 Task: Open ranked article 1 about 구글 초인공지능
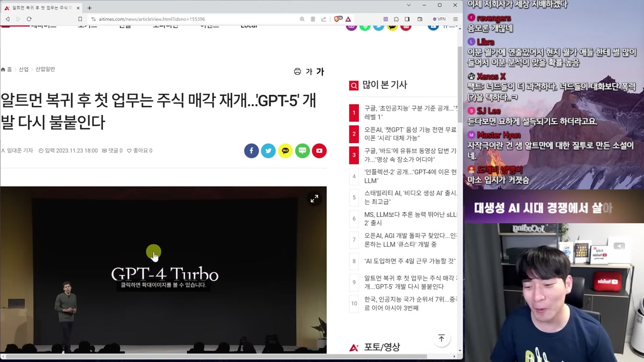411,113
